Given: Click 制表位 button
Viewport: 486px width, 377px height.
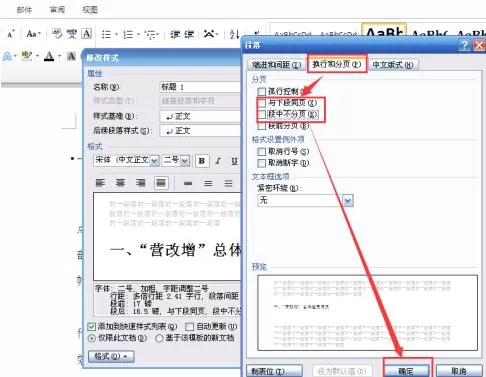Looking at the screenshot, I should pos(274,371).
